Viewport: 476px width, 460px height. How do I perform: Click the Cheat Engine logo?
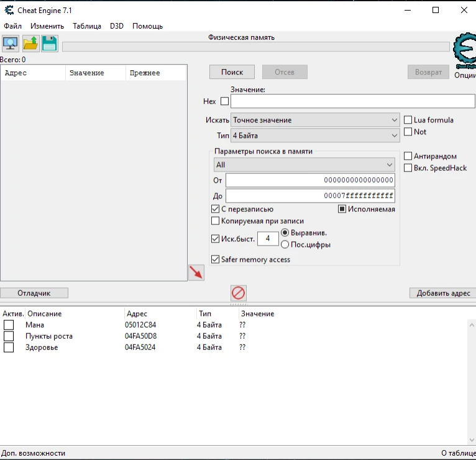(x=464, y=50)
